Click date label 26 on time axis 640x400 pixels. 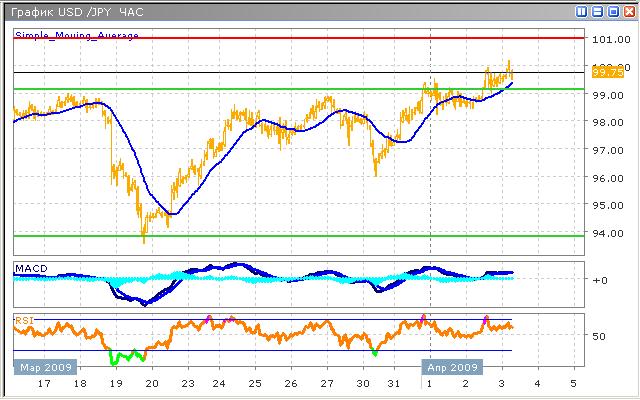pos(291,384)
